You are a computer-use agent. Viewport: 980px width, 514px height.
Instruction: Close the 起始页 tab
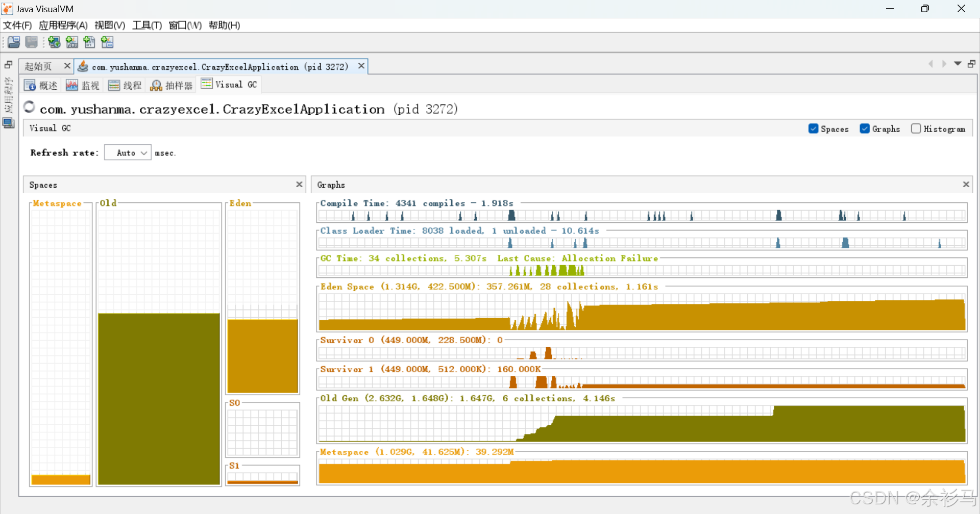click(67, 66)
